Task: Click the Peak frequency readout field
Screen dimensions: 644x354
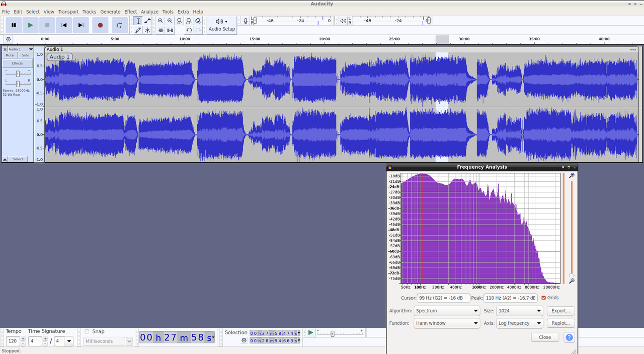Action: point(511,298)
